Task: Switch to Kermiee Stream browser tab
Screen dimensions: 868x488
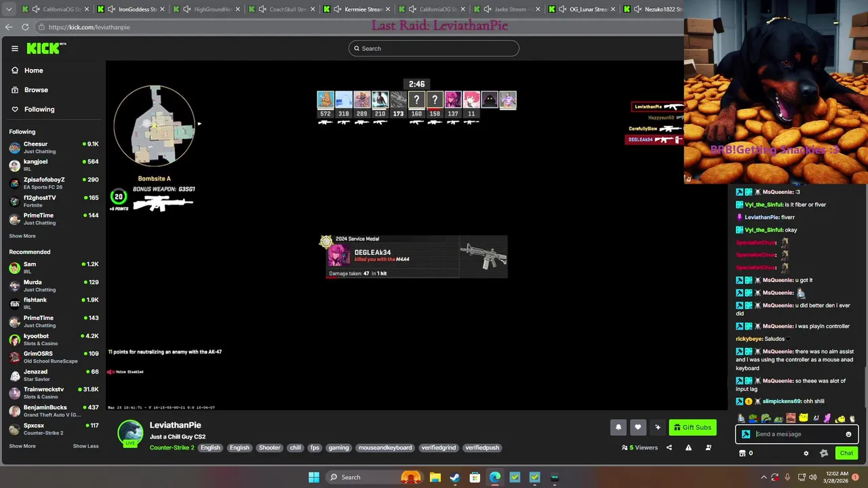Action: 358,9
